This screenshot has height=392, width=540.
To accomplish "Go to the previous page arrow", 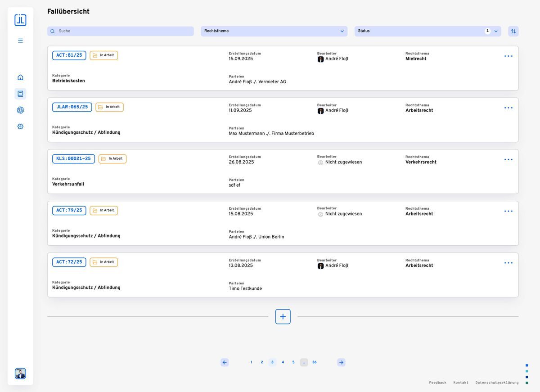I will (225, 362).
